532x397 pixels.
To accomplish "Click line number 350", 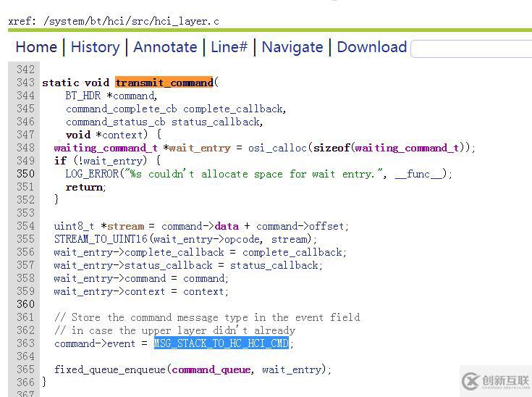I will point(26,174).
